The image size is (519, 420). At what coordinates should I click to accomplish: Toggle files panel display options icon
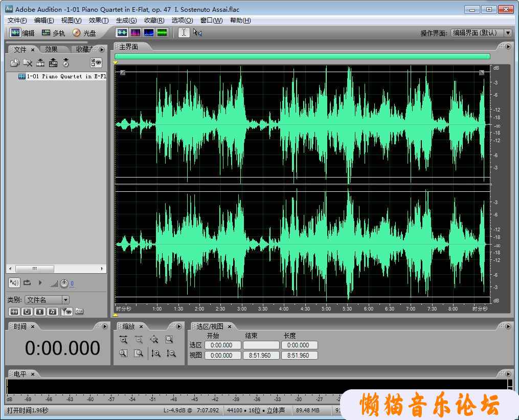pyautogui.click(x=96, y=62)
